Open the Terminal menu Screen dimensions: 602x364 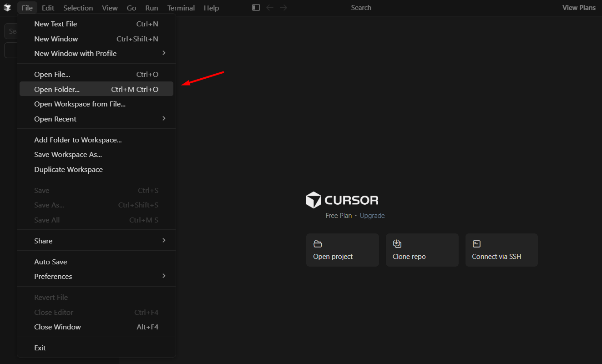coord(181,8)
